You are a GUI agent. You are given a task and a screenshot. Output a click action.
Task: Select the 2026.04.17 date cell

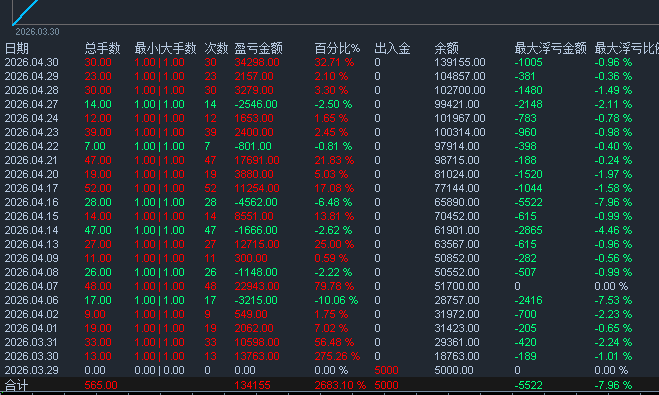pyautogui.click(x=32, y=188)
